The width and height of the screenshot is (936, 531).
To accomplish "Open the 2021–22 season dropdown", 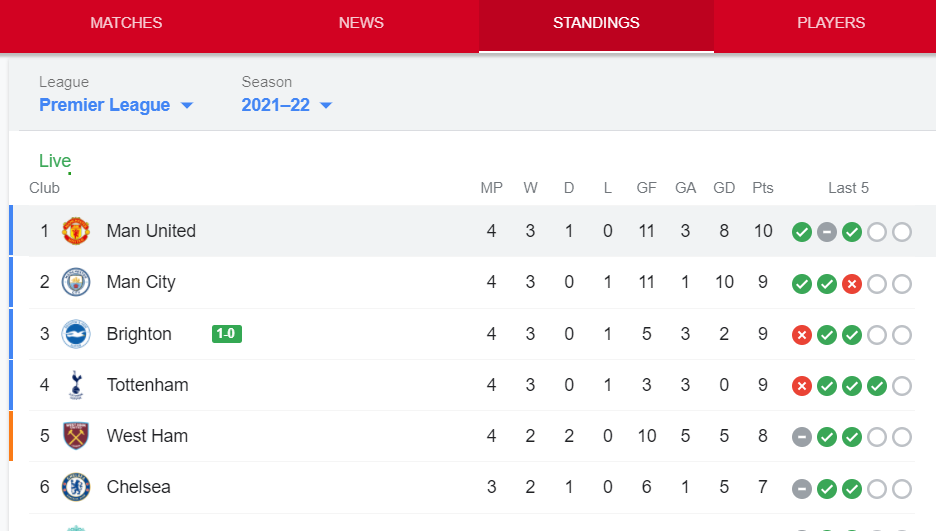I will (287, 105).
